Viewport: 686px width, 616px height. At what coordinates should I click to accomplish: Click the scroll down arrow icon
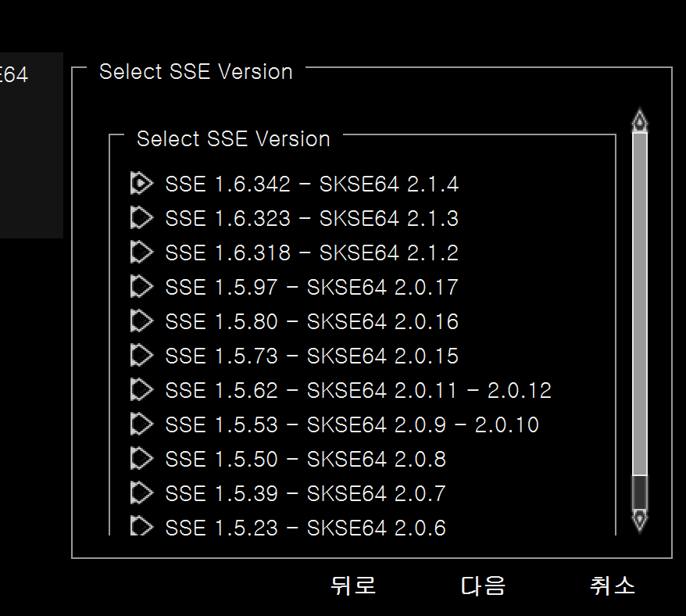click(640, 520)
